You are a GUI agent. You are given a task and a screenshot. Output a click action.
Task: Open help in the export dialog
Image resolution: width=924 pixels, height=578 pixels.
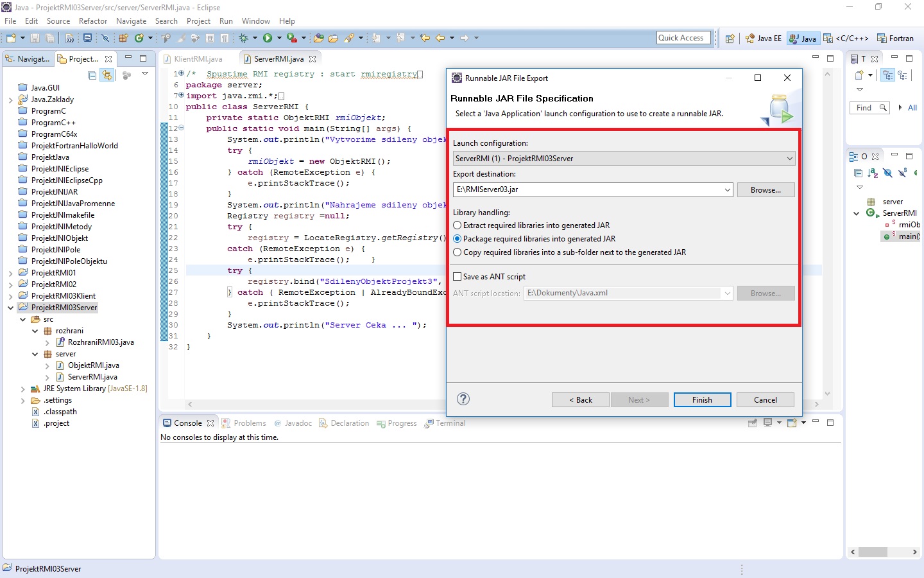(x=463, y=399)
